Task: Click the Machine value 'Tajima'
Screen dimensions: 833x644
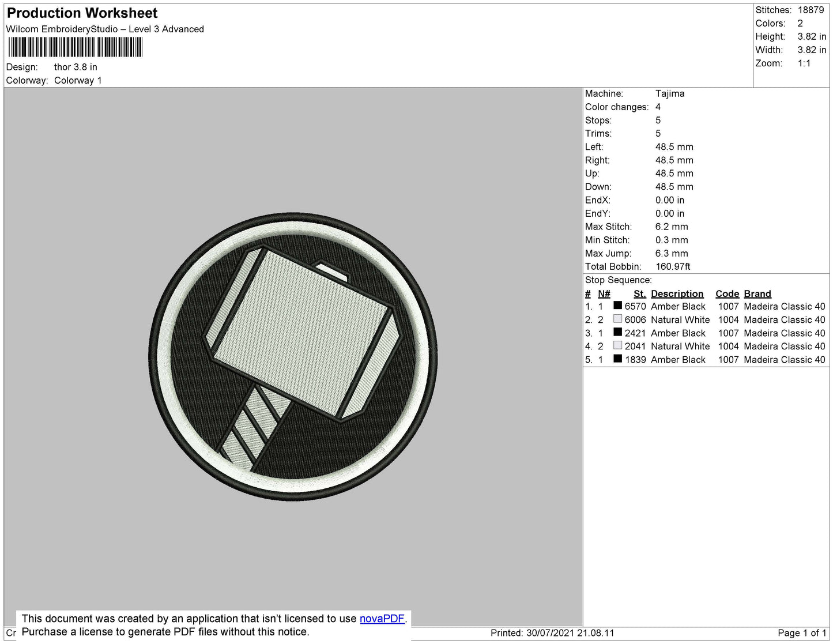Action: [x=670, y=93]
